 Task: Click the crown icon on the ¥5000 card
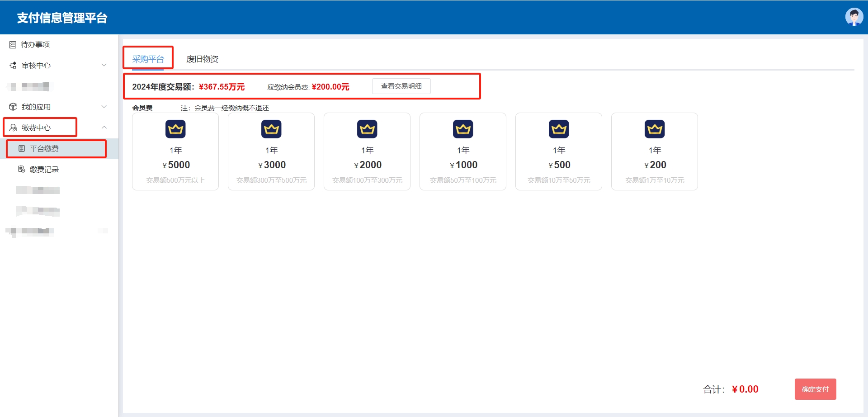pos(175,129)
